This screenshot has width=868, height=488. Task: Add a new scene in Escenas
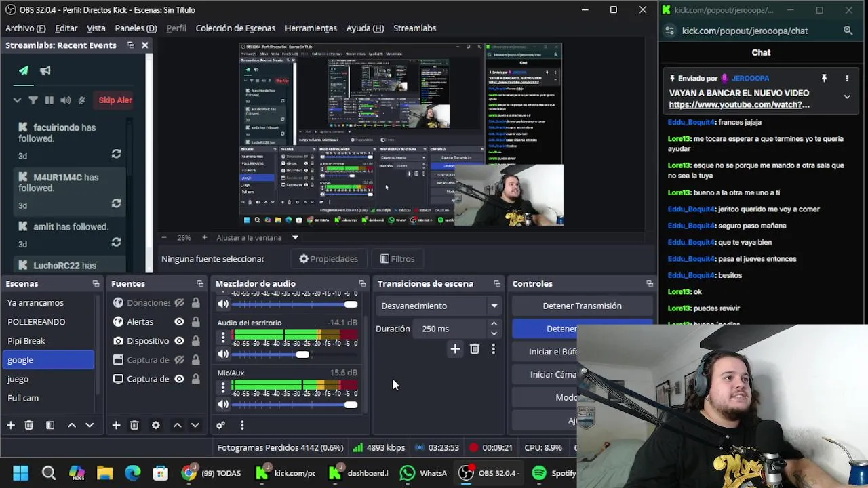pyautogui.click(x=10, y=425)
